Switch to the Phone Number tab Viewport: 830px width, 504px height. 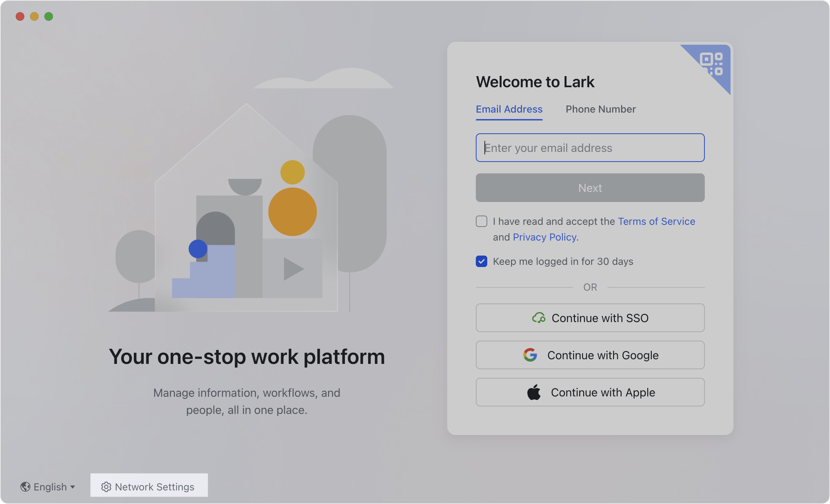[x=601, y=109]
